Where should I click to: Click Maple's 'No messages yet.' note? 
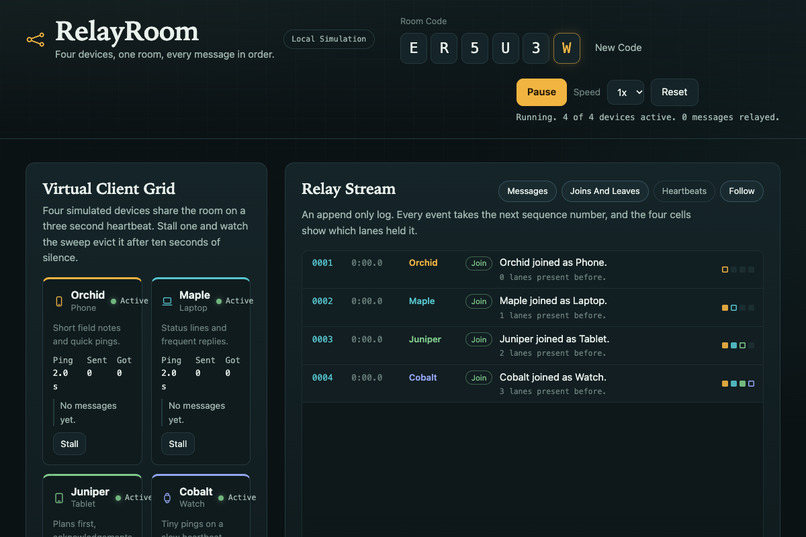[x=197, y=413]
